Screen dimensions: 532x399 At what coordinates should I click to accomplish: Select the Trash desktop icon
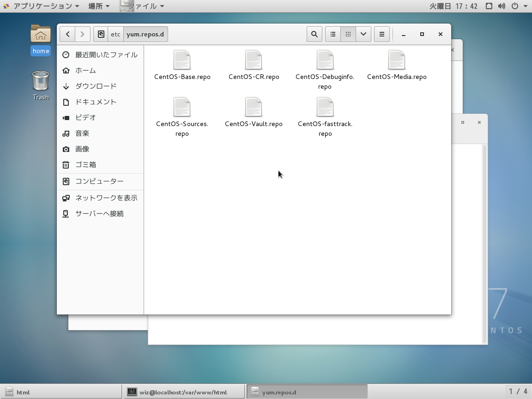[41, 85]
